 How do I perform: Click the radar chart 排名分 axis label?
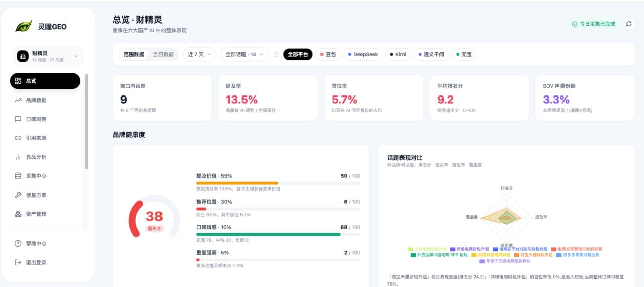tap(507, 188)
